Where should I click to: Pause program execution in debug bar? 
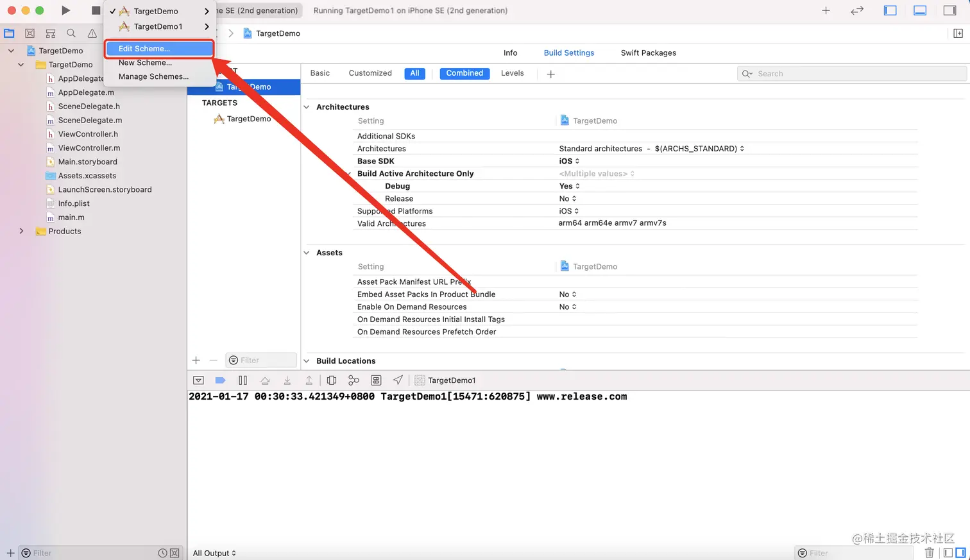tap(242, 380)
